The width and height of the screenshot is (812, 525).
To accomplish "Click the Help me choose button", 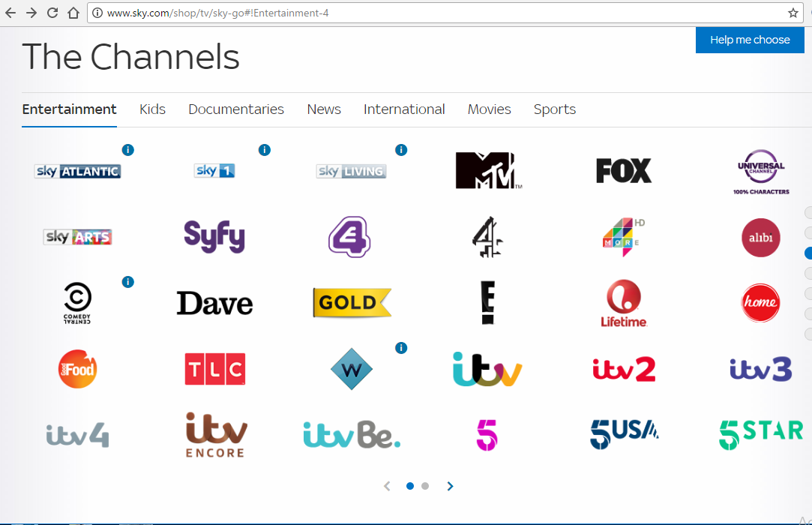I will tap(750, 40).
